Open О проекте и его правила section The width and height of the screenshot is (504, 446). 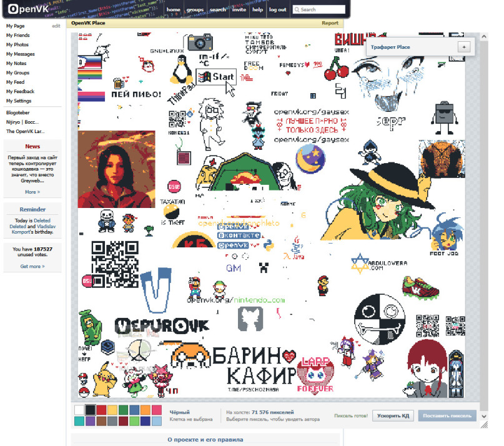[x=205, y=440]
